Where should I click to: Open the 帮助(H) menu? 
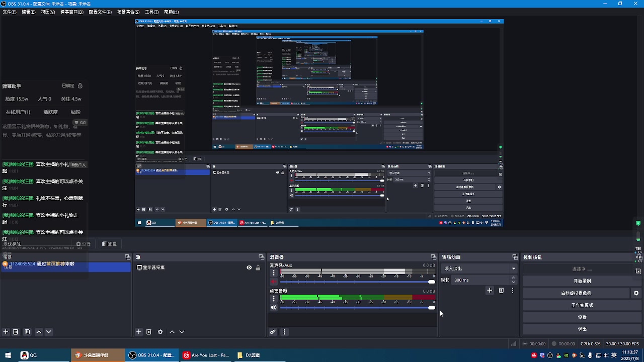tap(171, 12)
